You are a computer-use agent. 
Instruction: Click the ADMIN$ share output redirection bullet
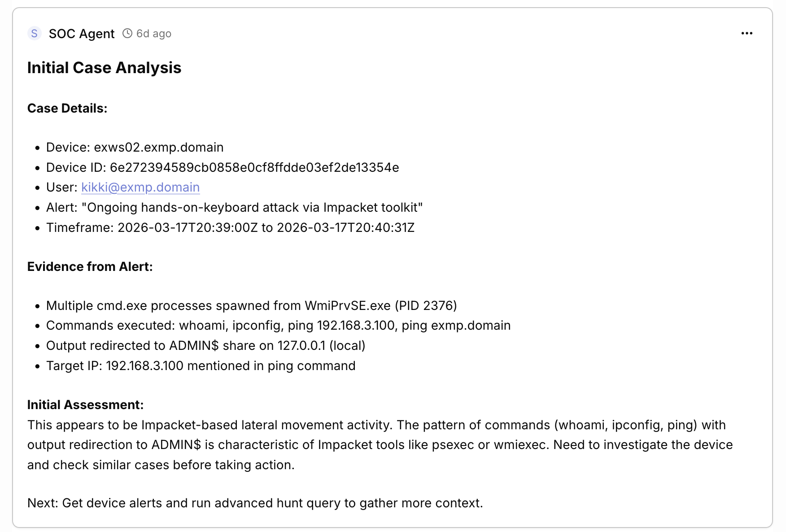coord(205,346)
